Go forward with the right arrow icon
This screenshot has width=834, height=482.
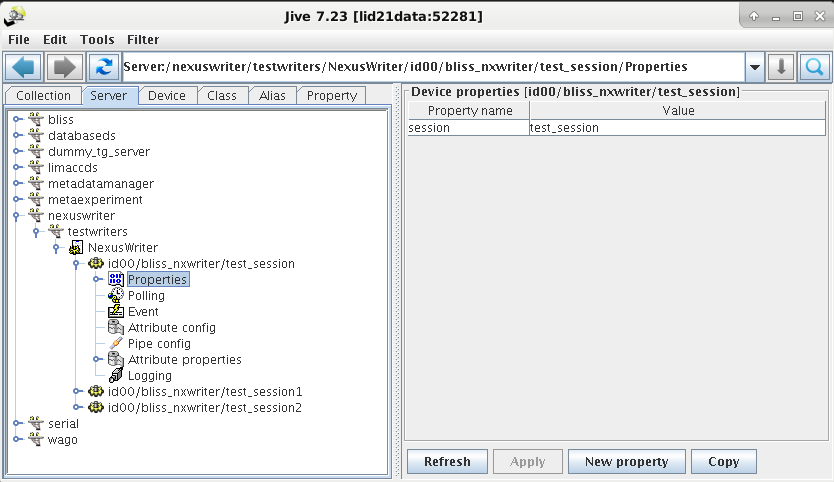(x=65, y=67)
